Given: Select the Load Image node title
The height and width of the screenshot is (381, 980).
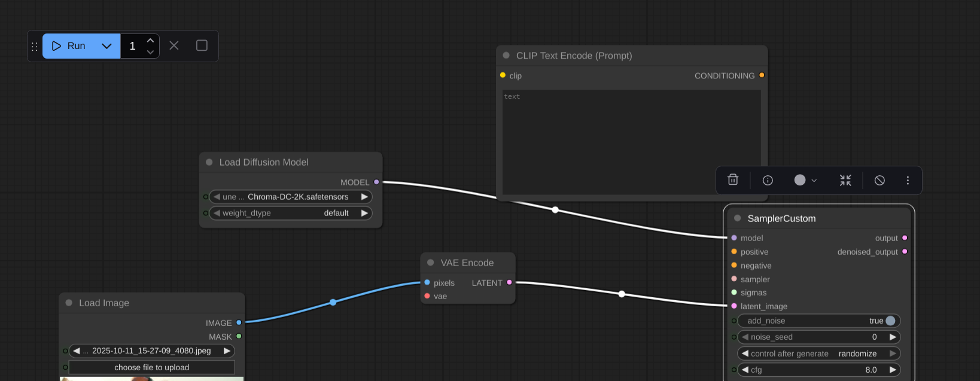Looking at the screenshot, I should 104,303.
